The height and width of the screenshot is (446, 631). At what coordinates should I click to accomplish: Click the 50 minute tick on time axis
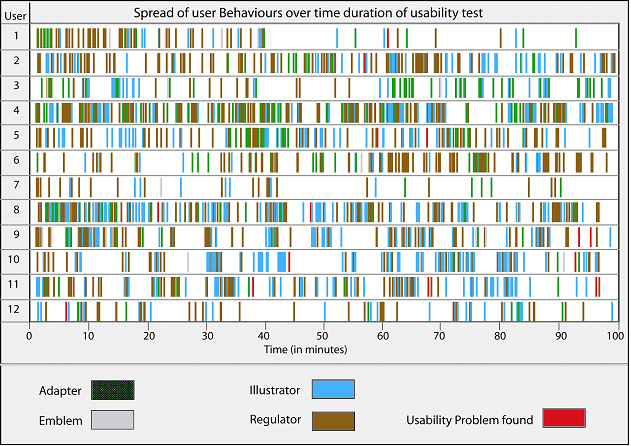tap(323, 336)
